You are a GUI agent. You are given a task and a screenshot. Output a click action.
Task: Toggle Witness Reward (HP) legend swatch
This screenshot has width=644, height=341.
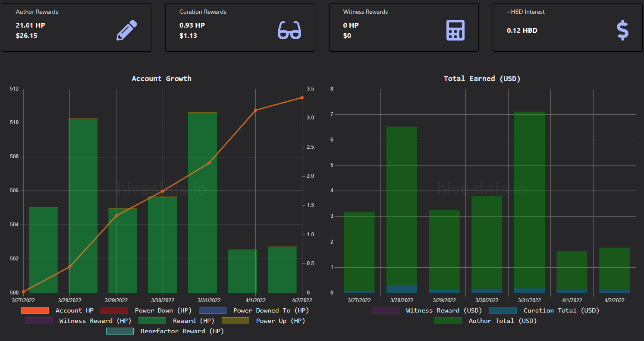click(x=39, y=321)
